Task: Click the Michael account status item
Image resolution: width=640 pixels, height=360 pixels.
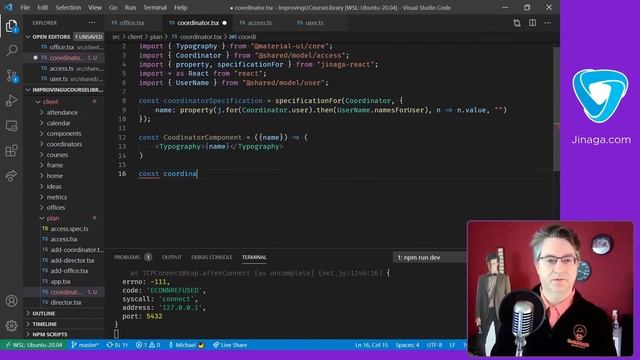Action: (x=186, y=345)
